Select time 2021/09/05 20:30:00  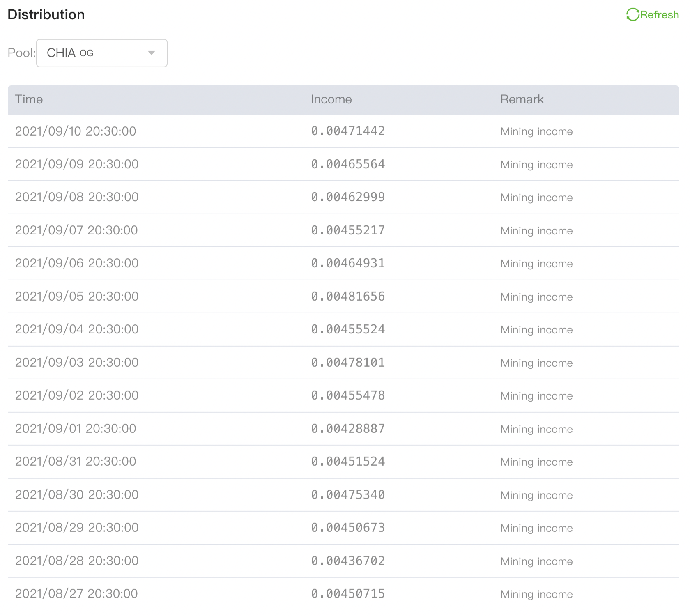(77, 297)
